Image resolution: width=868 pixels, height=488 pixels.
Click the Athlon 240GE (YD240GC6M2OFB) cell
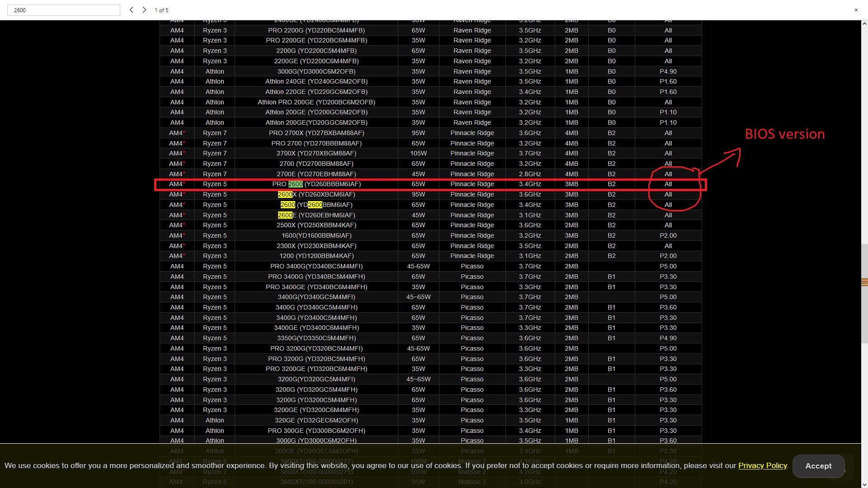point(316,81)
